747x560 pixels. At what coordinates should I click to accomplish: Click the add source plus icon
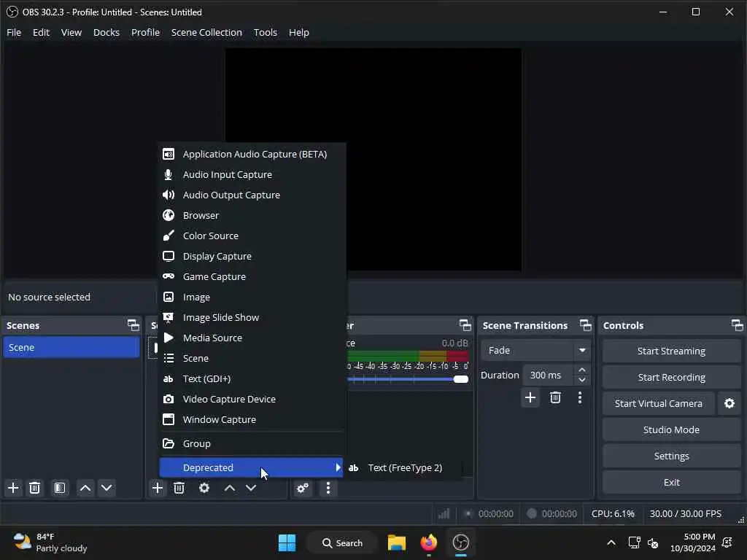click(158, 488)
